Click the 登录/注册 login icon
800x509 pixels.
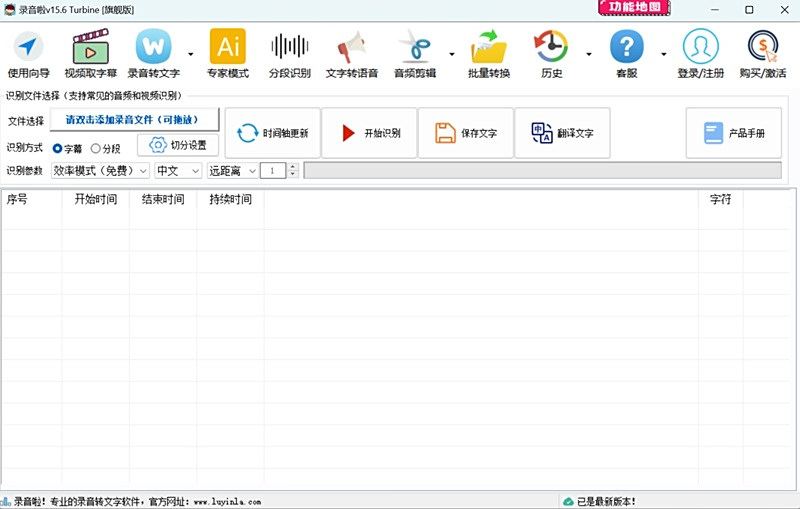coord(701,54)
